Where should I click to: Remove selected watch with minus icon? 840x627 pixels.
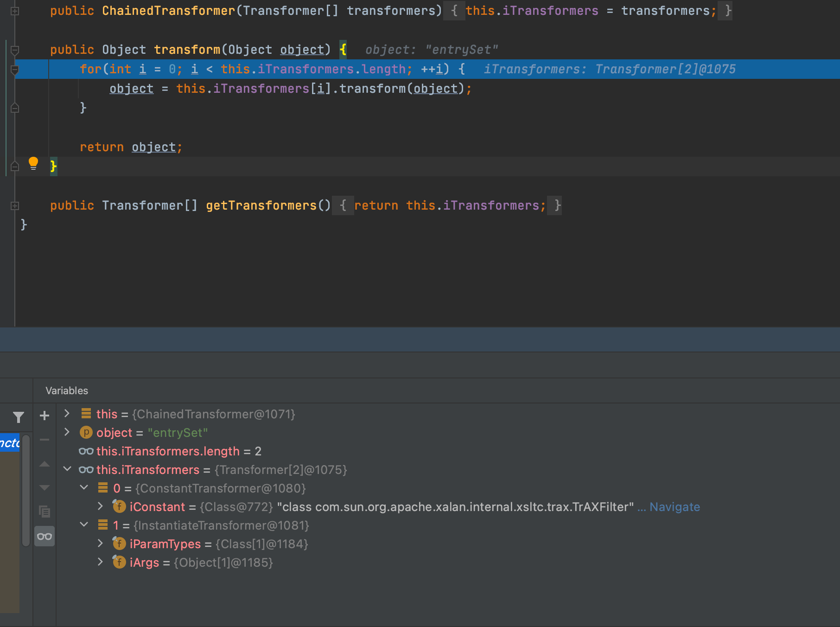coord(45,440)
